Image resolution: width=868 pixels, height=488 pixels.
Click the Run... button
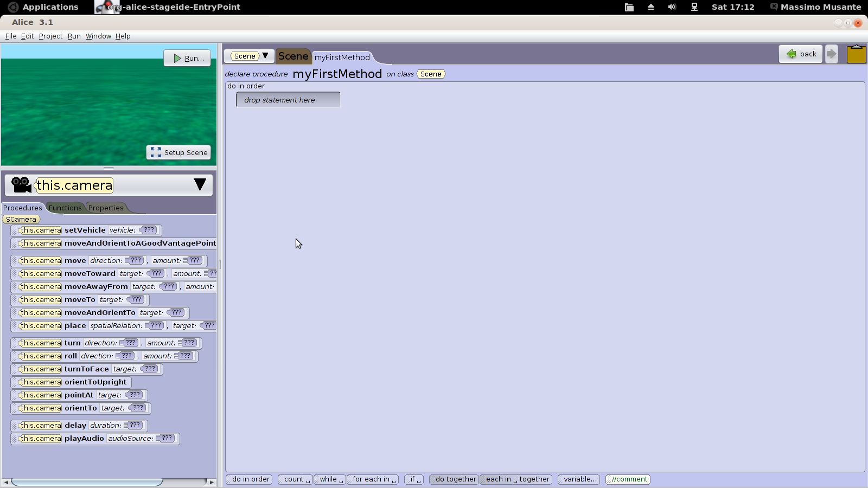(188, 58)
